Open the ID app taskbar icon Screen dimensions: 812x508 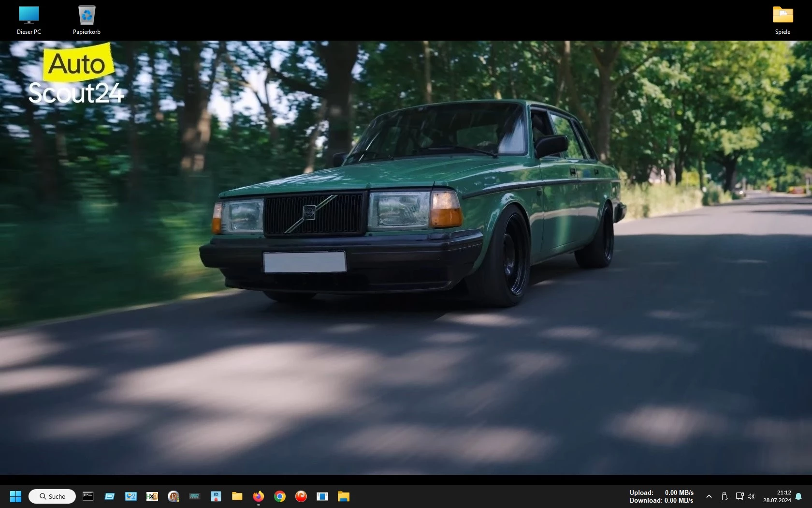216,496
